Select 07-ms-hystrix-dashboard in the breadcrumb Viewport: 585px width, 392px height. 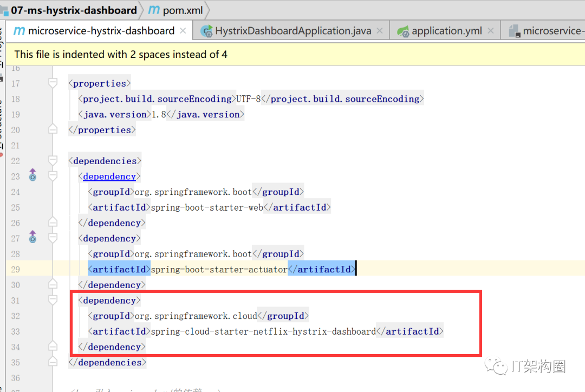(x=74, y=10)
